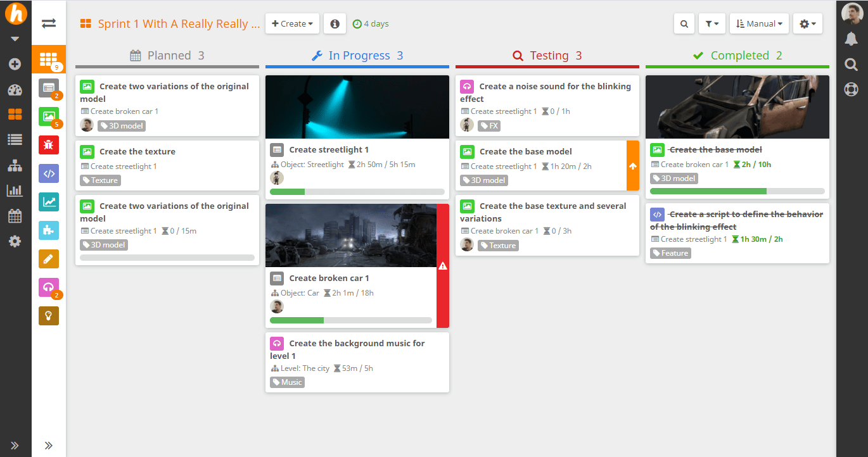Open the Manual sort dropdown
Image resolution: width=868 pixels, height=457 pixels.
tap(759, 24)
